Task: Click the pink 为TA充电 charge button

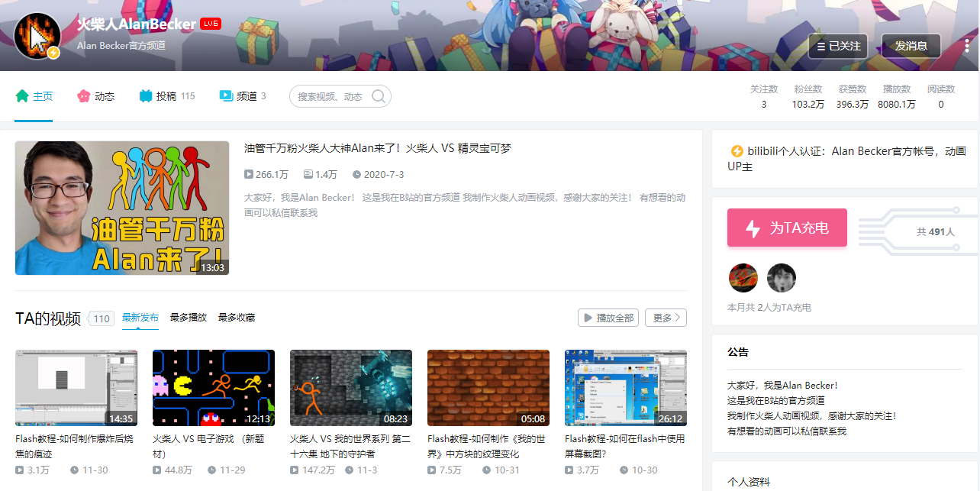Action: pyautogui.click(x=787, y=228)
